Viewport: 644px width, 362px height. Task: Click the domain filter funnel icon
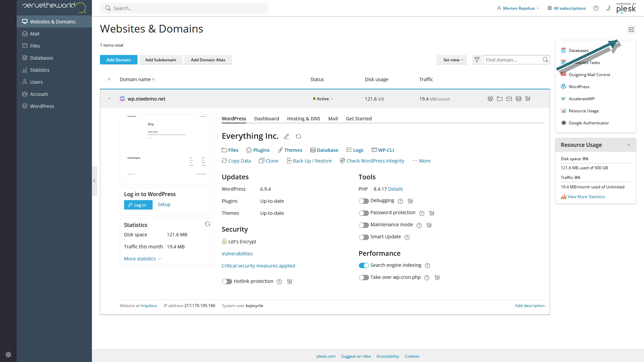coord(477,60)
